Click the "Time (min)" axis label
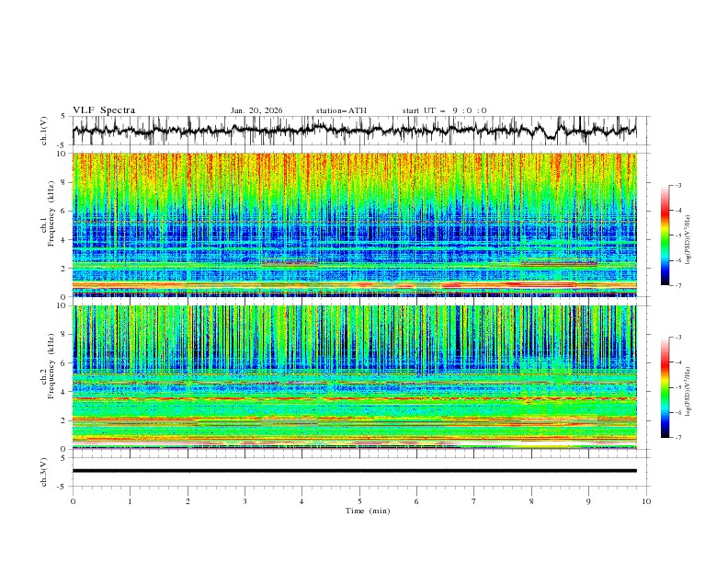 coord(368,511)
